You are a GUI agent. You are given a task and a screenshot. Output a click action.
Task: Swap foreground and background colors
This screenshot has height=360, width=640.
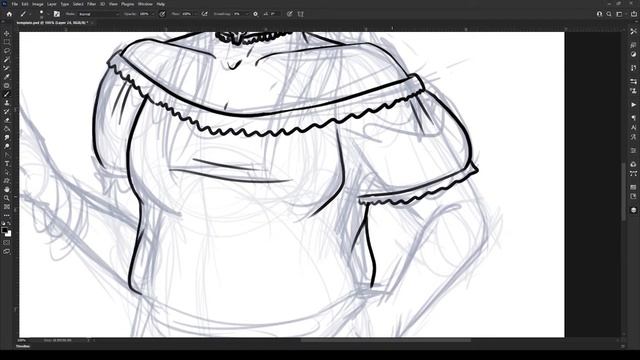(x=9, y=223)
